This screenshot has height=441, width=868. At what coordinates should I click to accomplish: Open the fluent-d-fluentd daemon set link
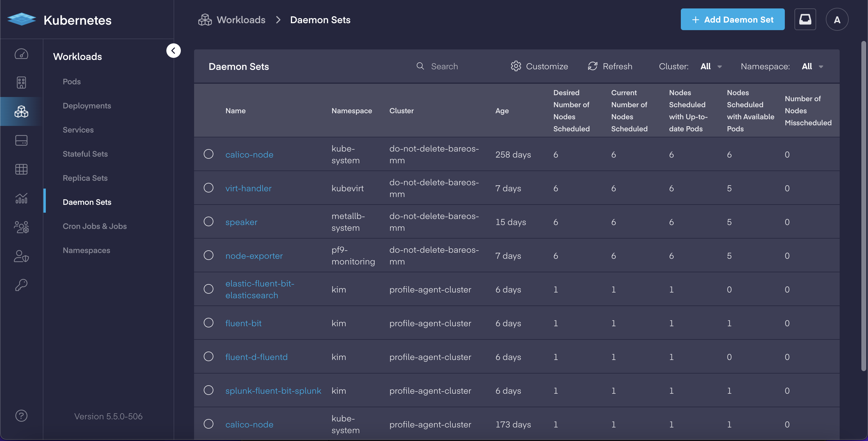[256, 357]
